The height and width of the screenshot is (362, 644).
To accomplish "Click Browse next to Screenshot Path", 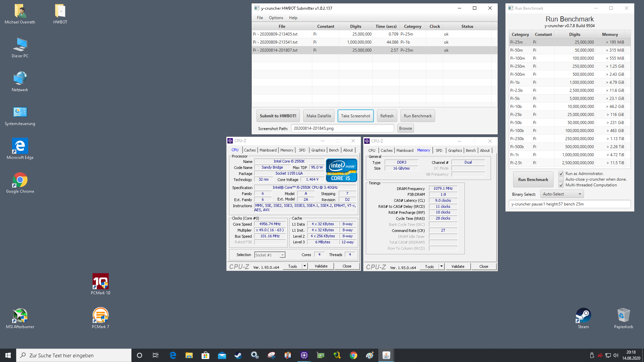I will pos(406,128).
